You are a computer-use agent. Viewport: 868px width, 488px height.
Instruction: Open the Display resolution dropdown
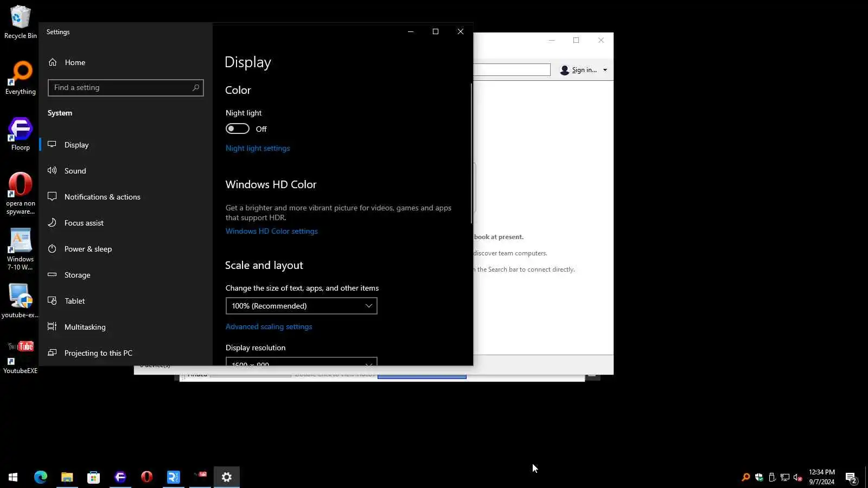tap(302, 362)
